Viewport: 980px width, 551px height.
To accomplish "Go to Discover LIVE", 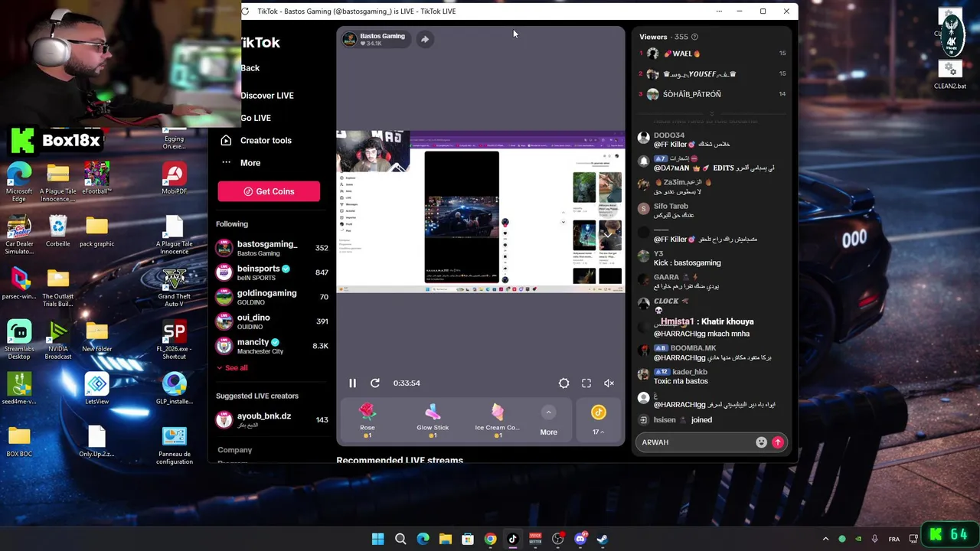I will click(267, 96).
